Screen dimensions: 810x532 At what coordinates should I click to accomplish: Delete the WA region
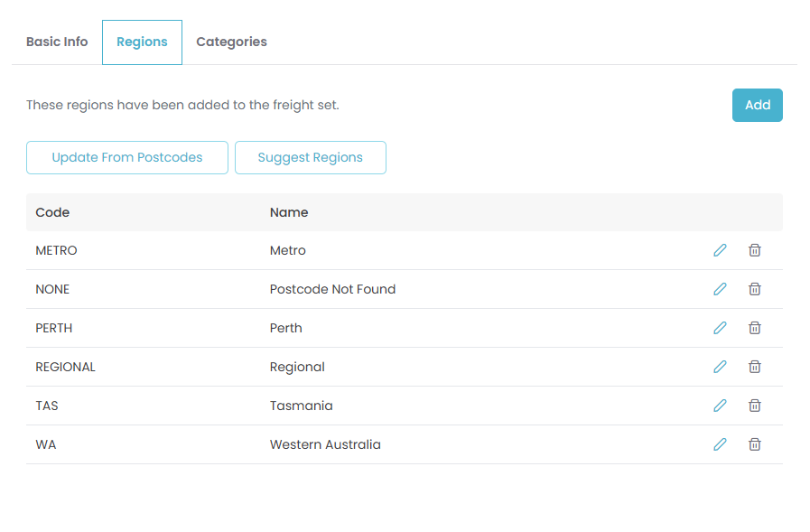tap(755, 444)
